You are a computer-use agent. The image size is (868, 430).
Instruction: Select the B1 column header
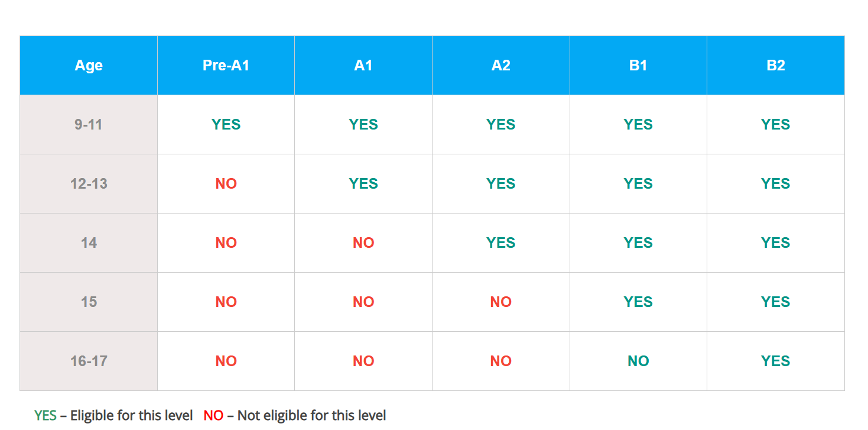(x=638, y=65)
